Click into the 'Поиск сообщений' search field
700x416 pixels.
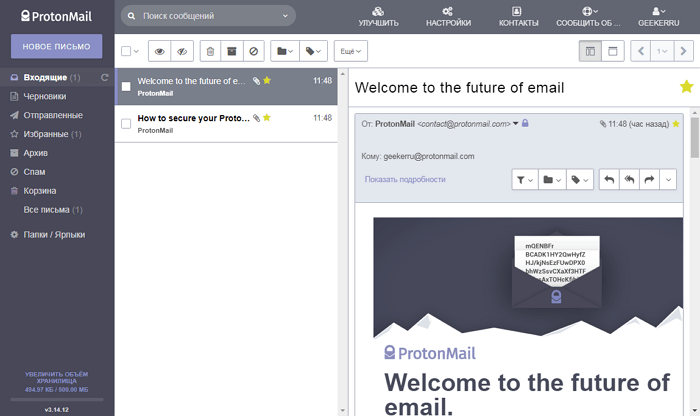[208, 16]
